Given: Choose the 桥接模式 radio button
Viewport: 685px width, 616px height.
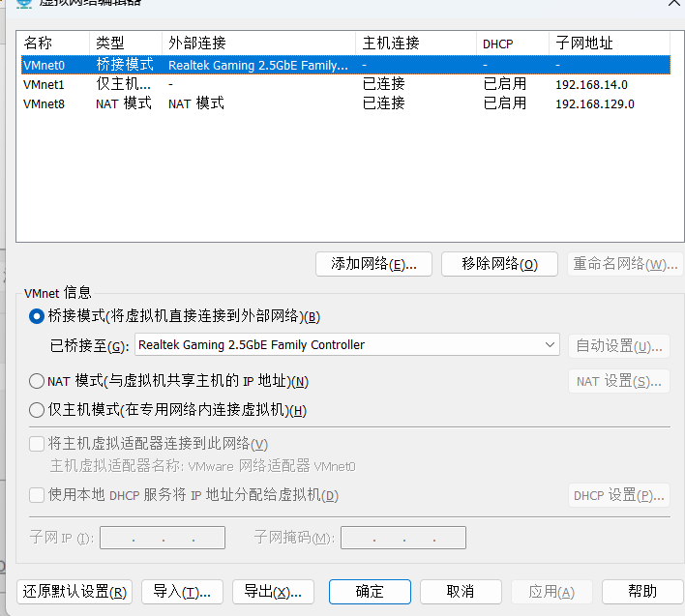Looking at the screenshot, I should click(37, 316).
